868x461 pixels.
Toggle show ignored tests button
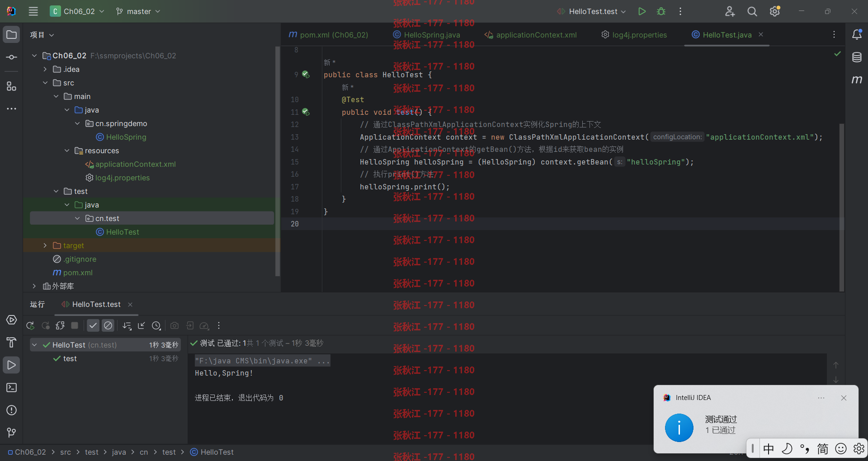108,325
